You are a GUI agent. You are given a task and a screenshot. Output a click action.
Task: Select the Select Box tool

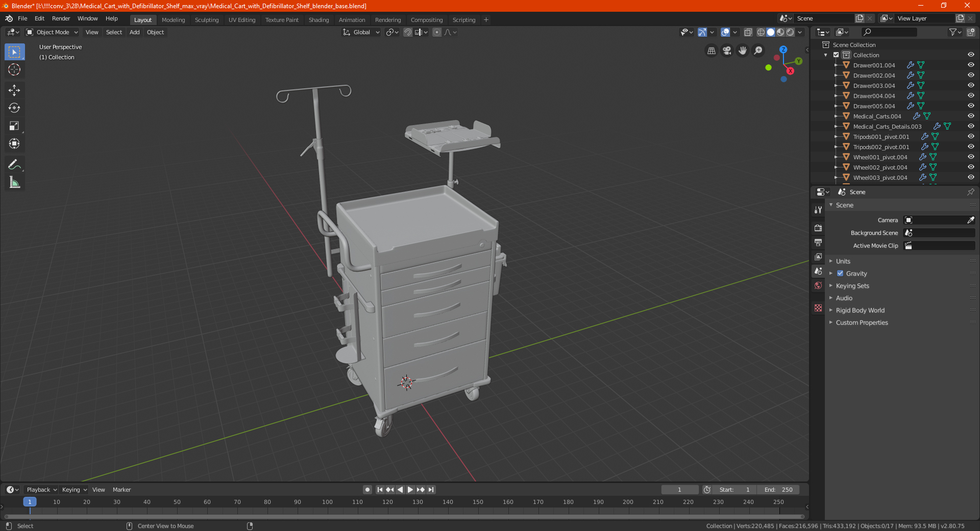pyautogui.click(x=14, y=52)
